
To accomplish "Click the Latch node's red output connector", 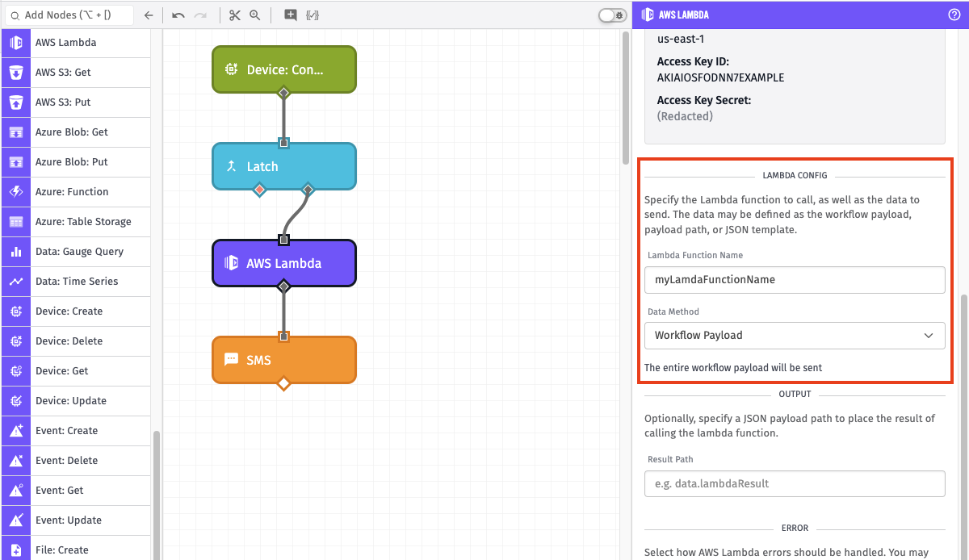I will [x=259, y=190].
